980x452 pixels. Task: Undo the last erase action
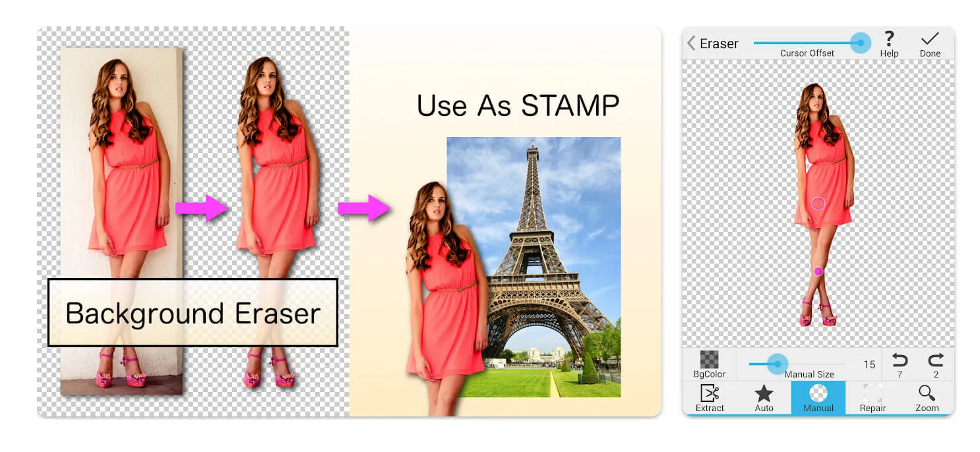tap(901, 361)
